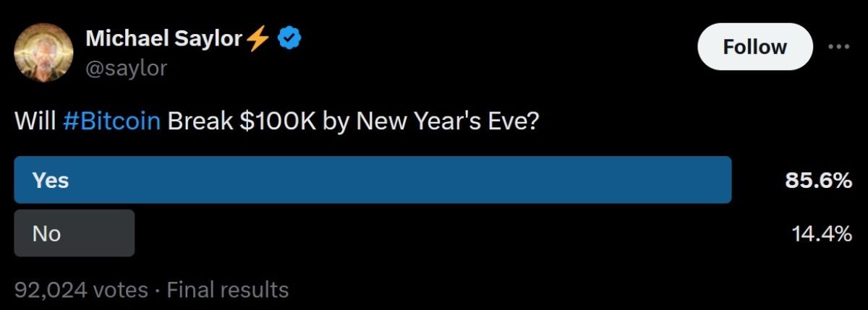Open the three-dot more options menu
The image size is (868, 310).
click(838, 47)
